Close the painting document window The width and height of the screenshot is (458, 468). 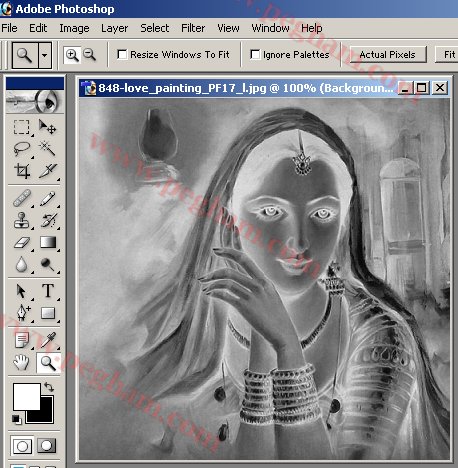pos(440,88)
